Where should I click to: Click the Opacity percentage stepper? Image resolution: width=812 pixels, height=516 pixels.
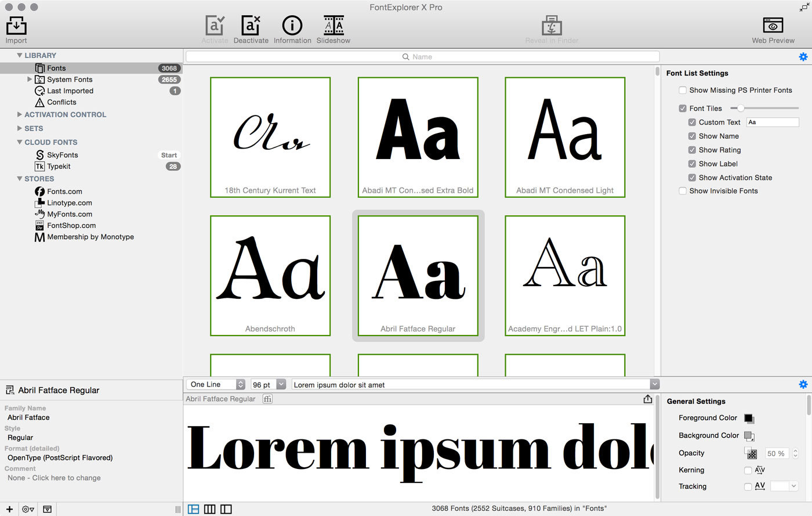point(795,453)
